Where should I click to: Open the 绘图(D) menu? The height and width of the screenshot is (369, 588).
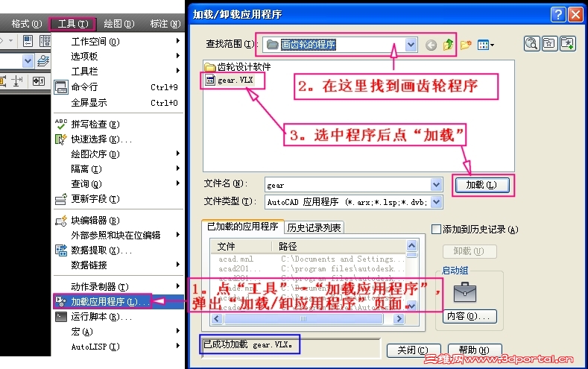(x=119, y=24)
